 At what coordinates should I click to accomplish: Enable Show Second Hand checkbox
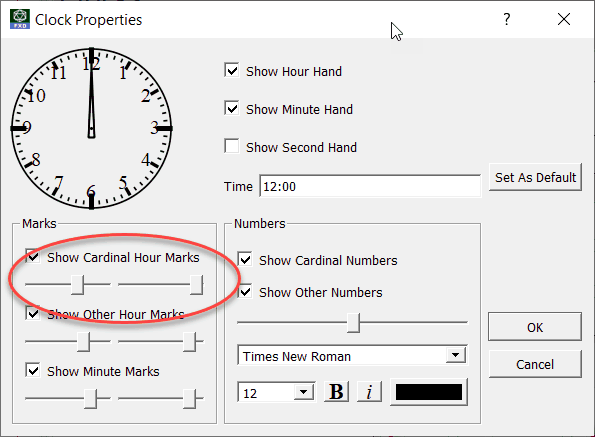(x=231, y=146)
